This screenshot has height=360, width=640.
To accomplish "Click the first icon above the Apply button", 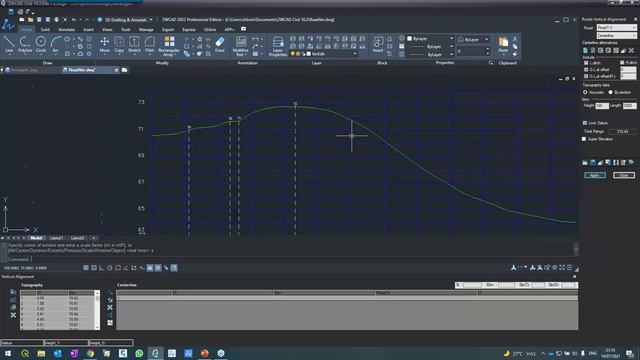I will click(x=585, y=162).
